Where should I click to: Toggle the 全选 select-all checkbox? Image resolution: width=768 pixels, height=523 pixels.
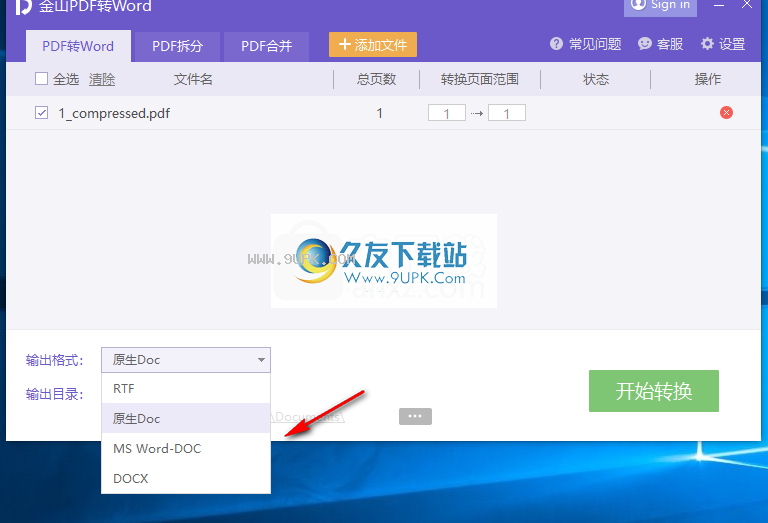coord(41,78)
